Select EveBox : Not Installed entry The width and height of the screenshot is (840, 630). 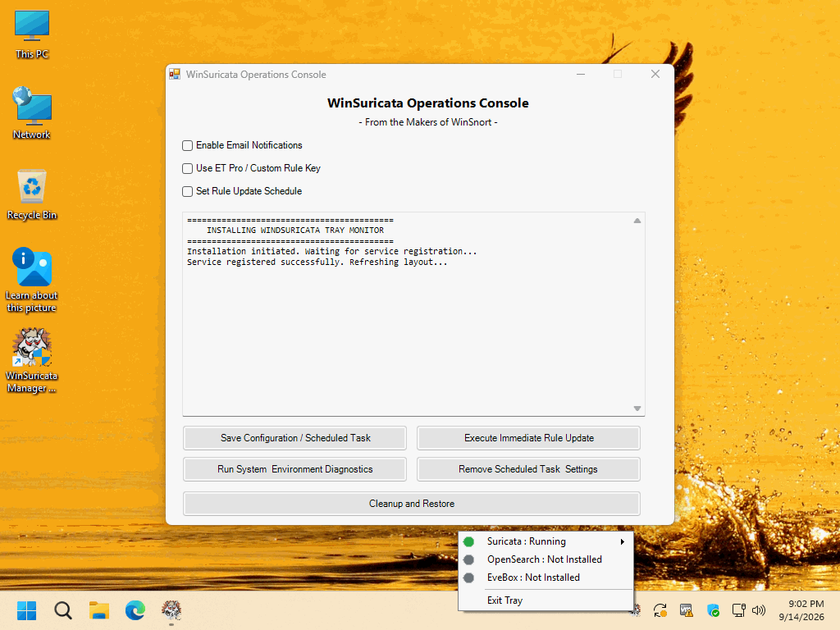[546, 577]
